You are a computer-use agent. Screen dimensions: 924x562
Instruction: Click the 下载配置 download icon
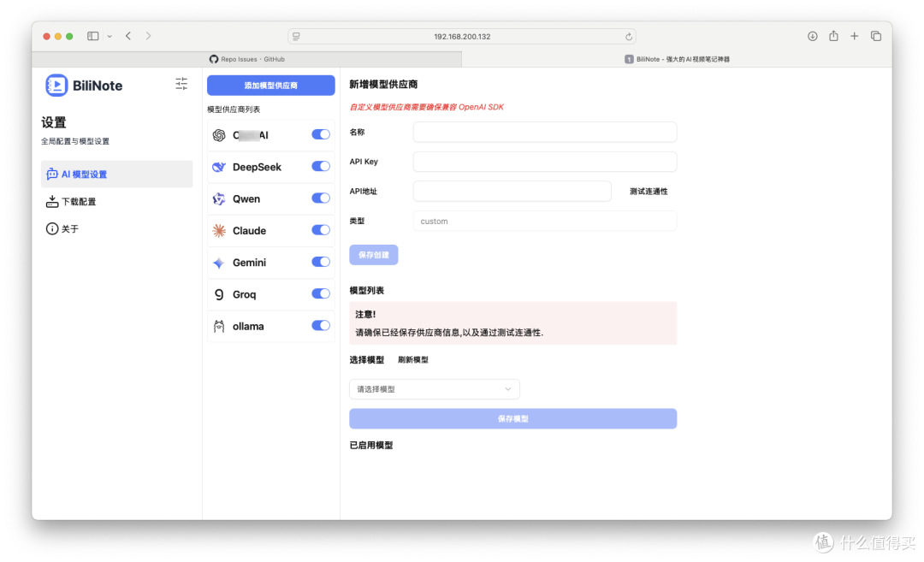pos(52,202)
